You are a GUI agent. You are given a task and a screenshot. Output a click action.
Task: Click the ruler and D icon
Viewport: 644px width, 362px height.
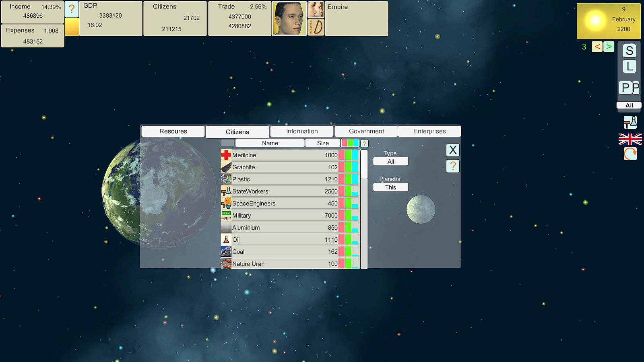[316, 27]
